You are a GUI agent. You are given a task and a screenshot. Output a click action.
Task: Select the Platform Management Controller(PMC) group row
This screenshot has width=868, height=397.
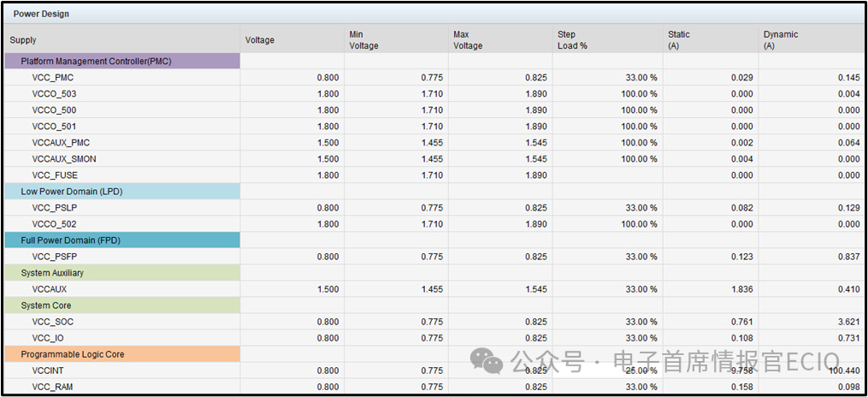[122, 61]
